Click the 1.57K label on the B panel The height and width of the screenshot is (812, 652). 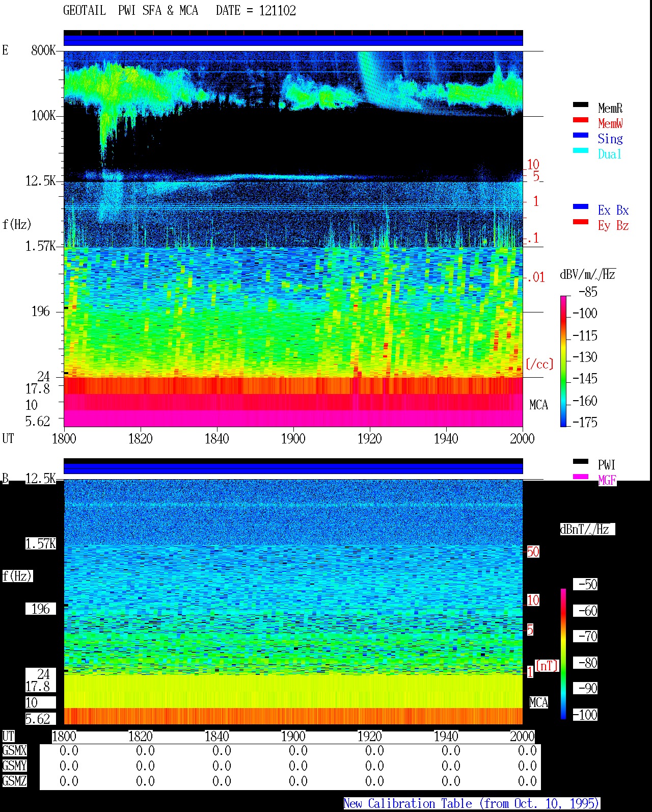click(x=40, y=543)
